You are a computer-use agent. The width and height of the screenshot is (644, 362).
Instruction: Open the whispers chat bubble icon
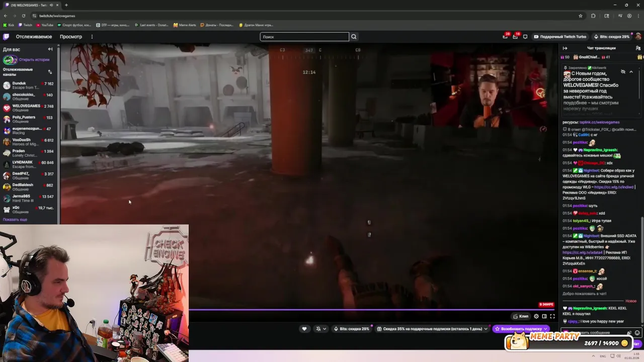coord(525,37)
